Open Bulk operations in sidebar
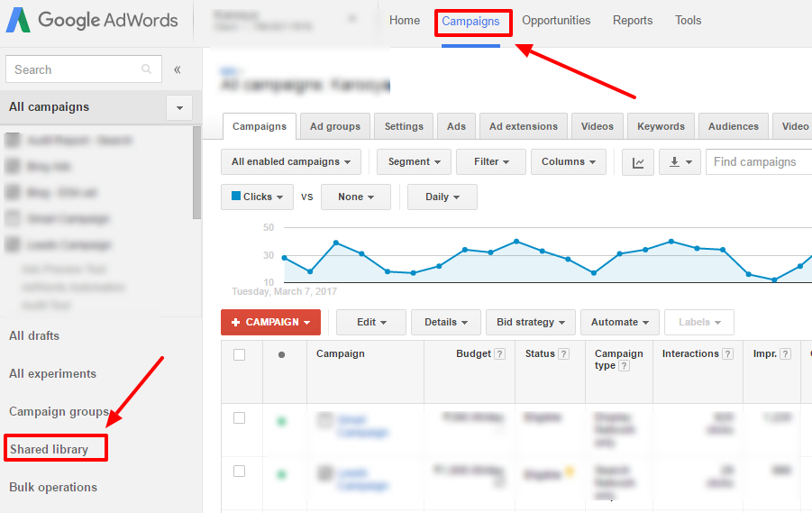This screenshot has width=812, height=513. pyautogui.click(x=53, y=487)
